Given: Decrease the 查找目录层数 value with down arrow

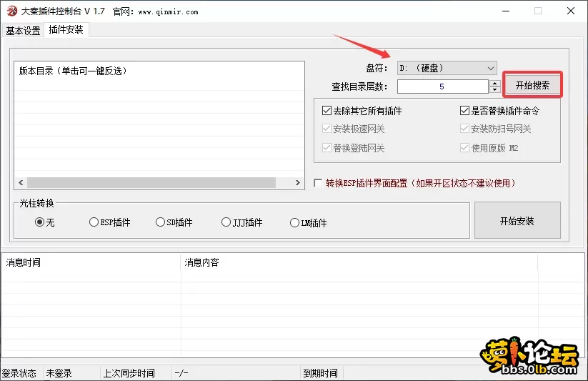Looking at the screenshot, I should tap(495, 90).
